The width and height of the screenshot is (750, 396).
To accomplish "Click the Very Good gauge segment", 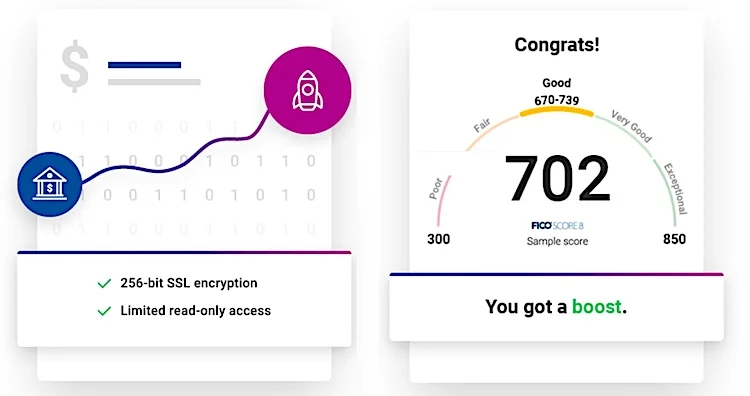I will pyautogui.click(x=625, y=135).
